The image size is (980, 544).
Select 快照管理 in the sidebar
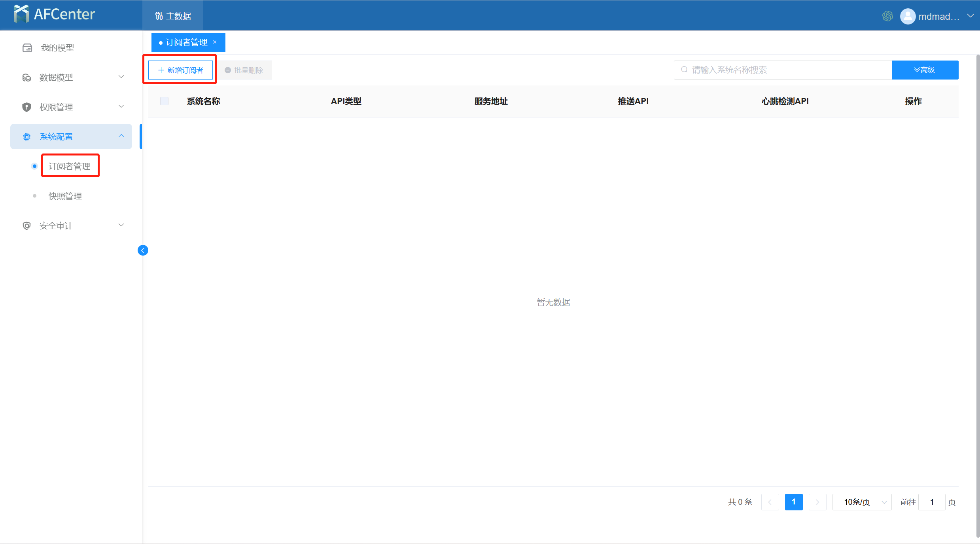(x=65, y=196)
